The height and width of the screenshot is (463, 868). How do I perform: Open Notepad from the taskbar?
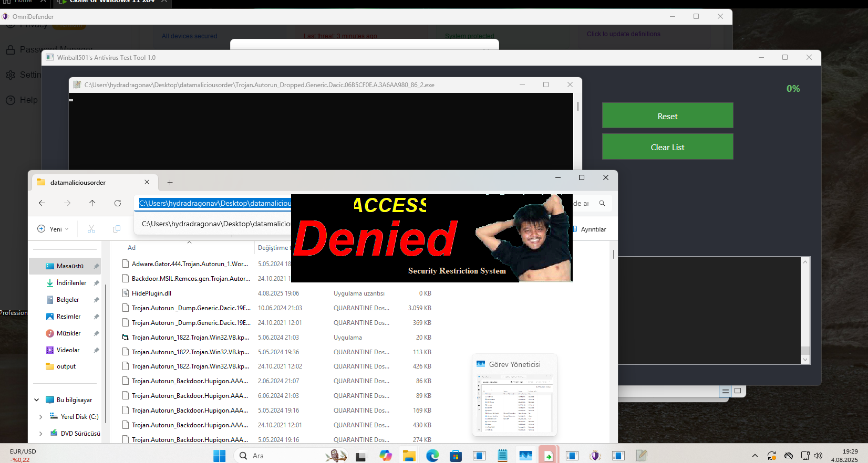point(502,456)
